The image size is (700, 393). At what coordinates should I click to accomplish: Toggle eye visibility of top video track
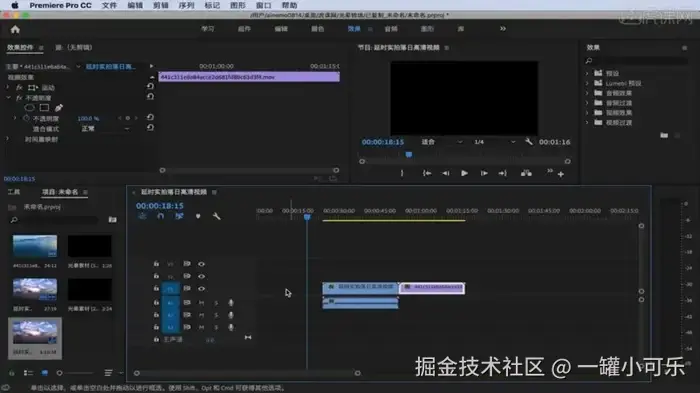tap(201, 264)
